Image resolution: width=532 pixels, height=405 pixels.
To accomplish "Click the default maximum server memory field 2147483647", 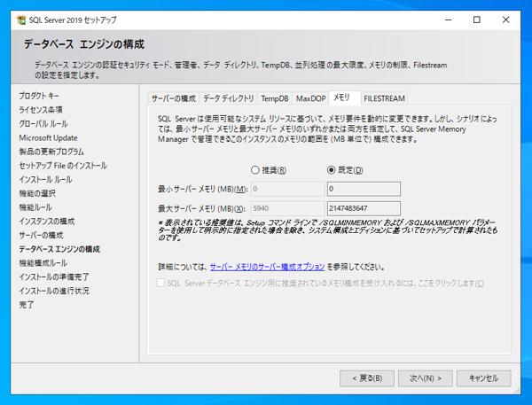I will [x=364, y=208].
